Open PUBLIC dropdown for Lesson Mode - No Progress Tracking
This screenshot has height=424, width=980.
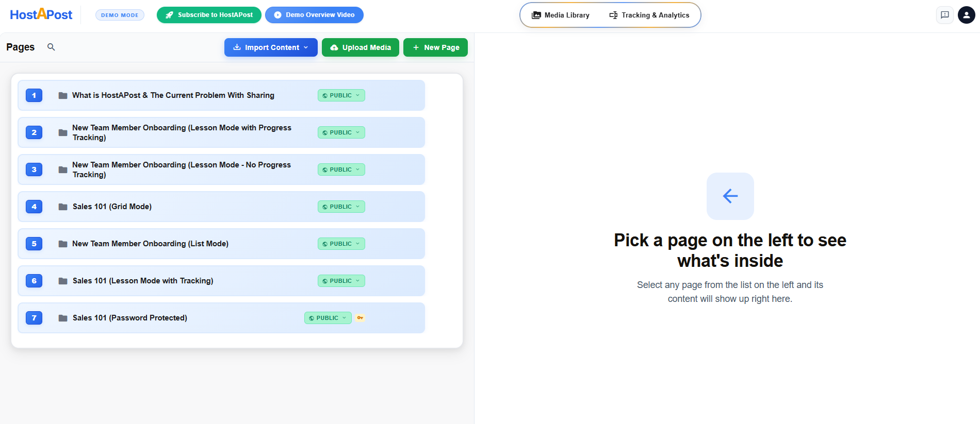point(341,169)
